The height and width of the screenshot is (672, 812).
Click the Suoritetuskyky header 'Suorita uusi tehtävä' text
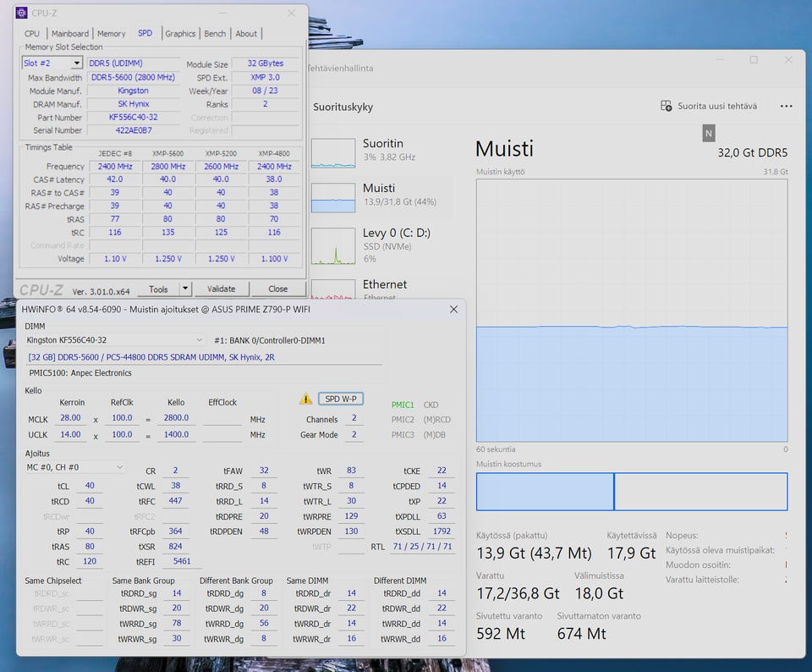717,106
